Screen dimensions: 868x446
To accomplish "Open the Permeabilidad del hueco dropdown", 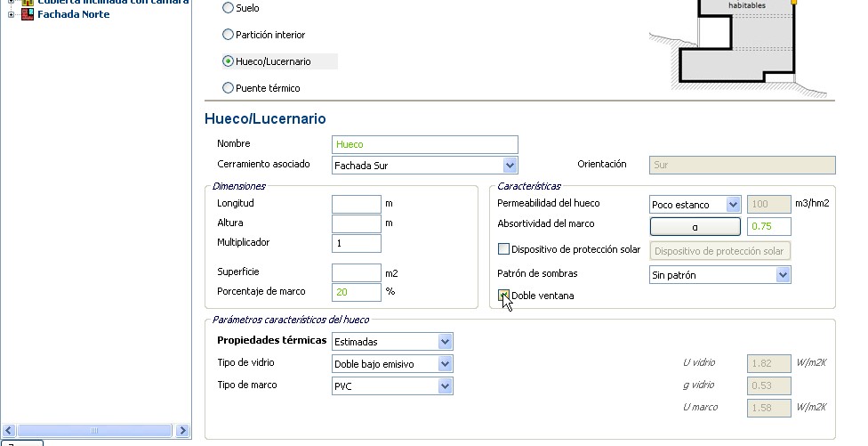I will point(733,205).
